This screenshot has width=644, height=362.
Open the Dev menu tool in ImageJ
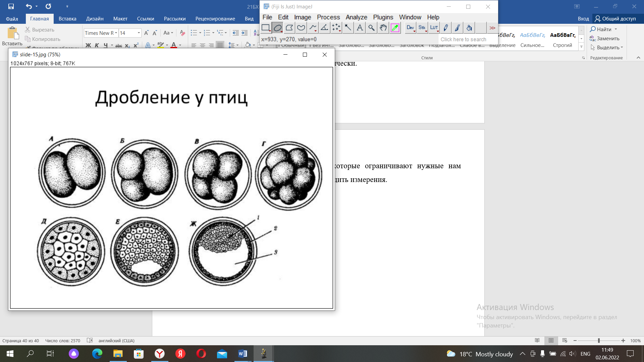[x=410, y=28]
